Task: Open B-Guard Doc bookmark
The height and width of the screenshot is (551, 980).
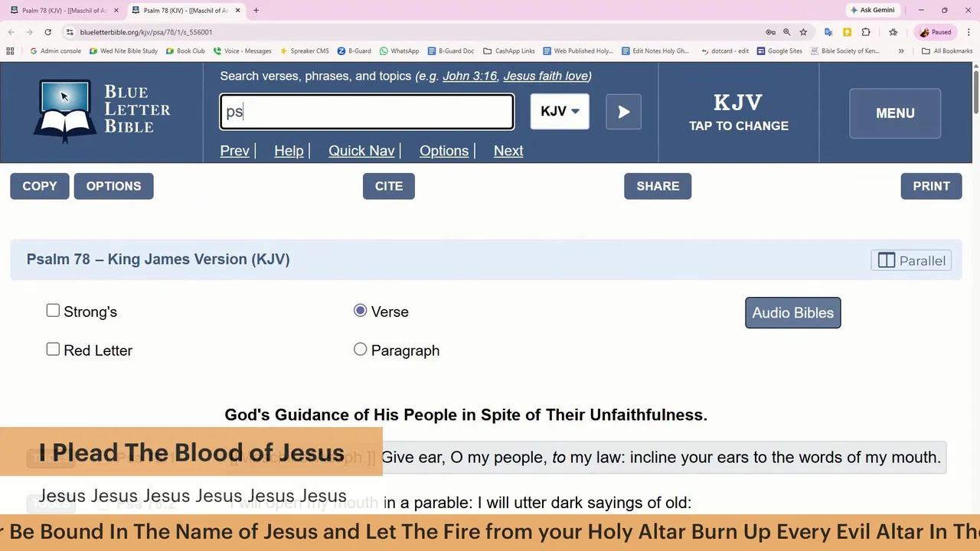Action: point(450,51)
